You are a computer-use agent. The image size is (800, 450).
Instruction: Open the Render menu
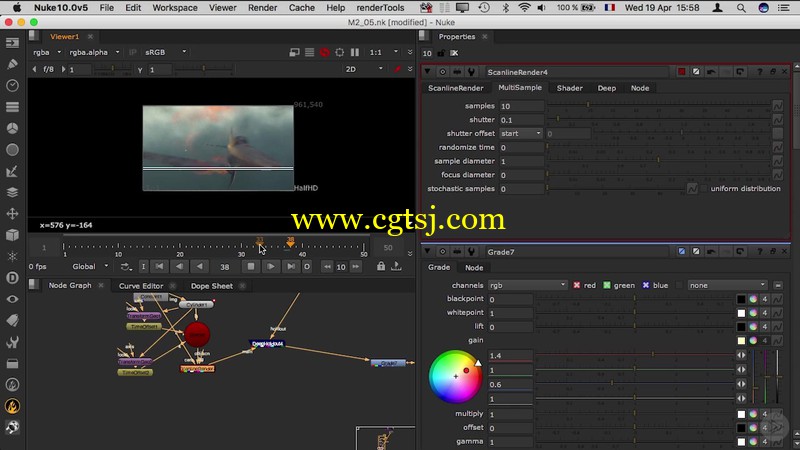[x=262, y=8]
